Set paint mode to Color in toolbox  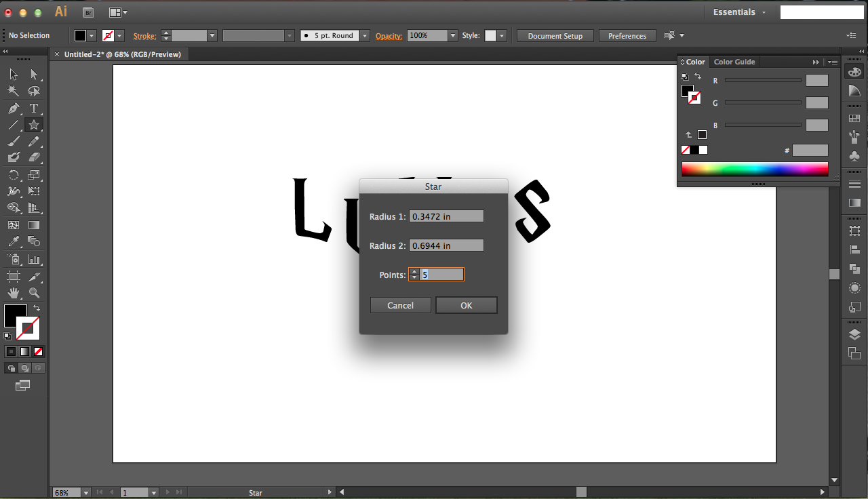click(11, 351)
